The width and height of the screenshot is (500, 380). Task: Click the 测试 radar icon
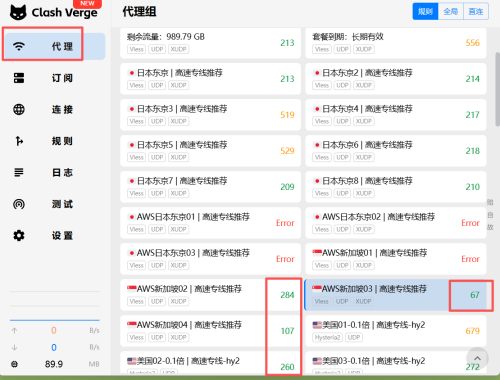click(19, 204)
